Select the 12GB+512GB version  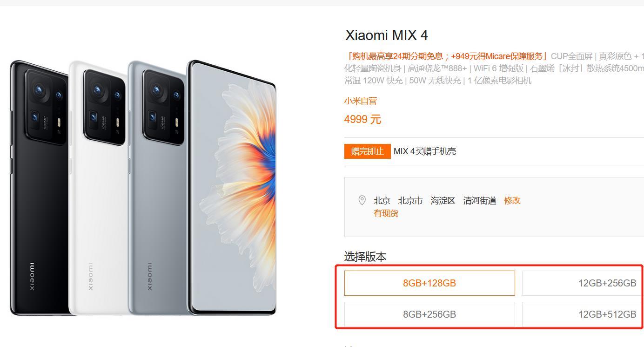(x=583, y=314)
